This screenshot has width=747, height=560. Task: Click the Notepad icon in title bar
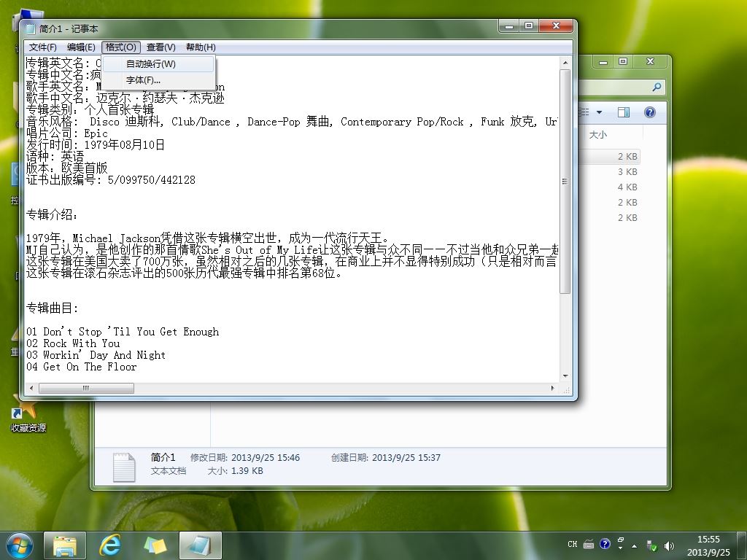pos(31,29)
